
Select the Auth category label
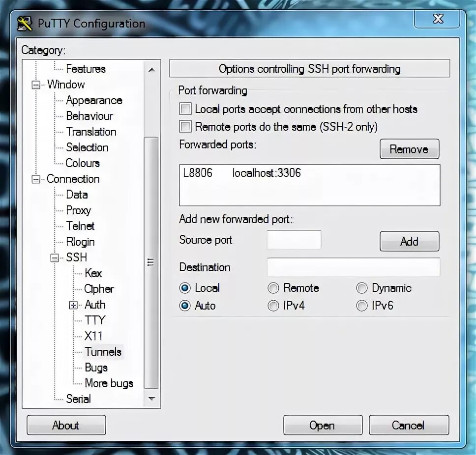point(95,305)
